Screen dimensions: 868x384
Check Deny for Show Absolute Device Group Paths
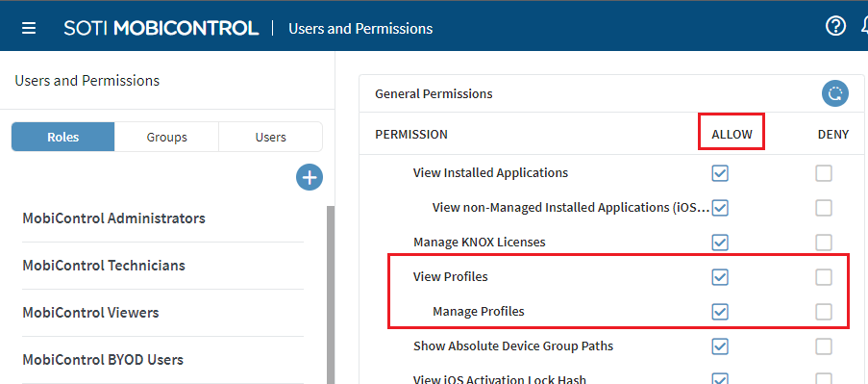[824, 346]
